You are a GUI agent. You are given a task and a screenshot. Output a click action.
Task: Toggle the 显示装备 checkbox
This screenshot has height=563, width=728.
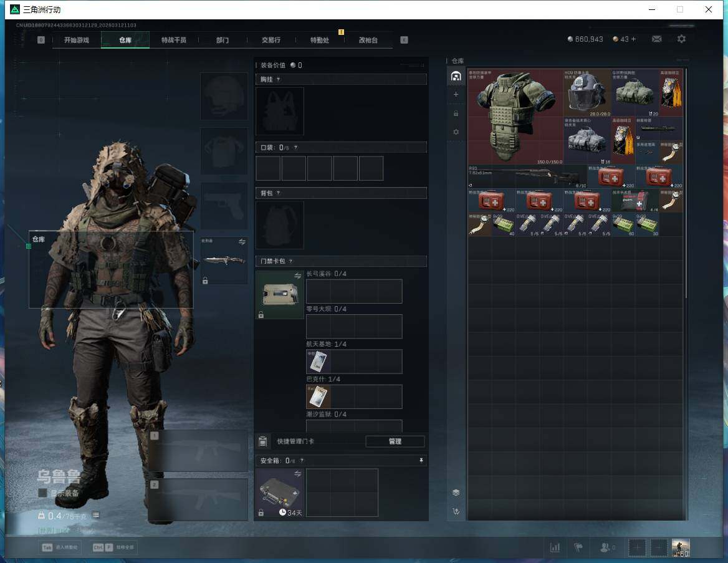click(x=42, y=493)
